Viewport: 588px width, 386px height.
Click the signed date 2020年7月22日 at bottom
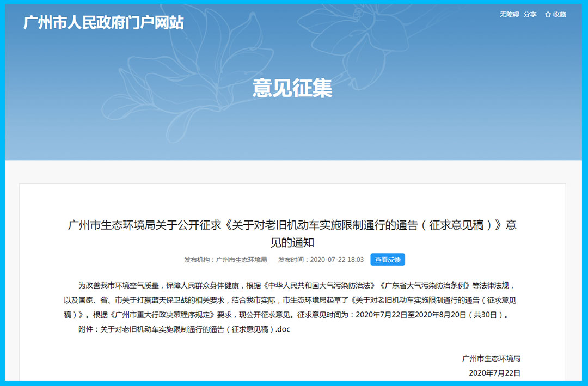click(494, 373)
